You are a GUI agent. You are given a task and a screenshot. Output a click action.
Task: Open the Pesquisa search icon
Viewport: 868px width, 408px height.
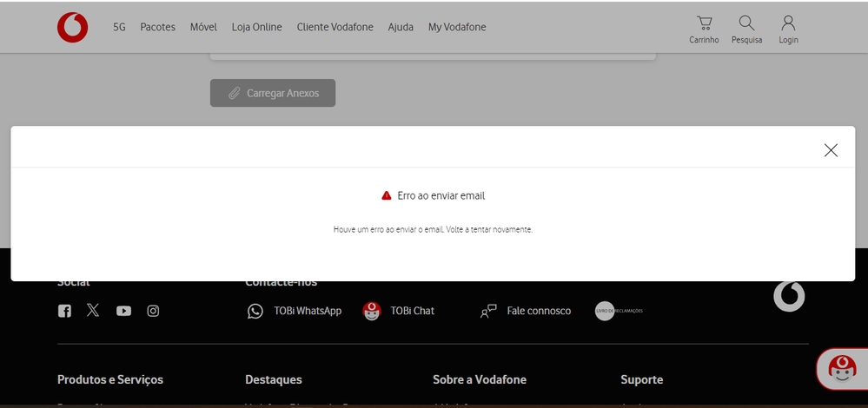click(746, 23)
